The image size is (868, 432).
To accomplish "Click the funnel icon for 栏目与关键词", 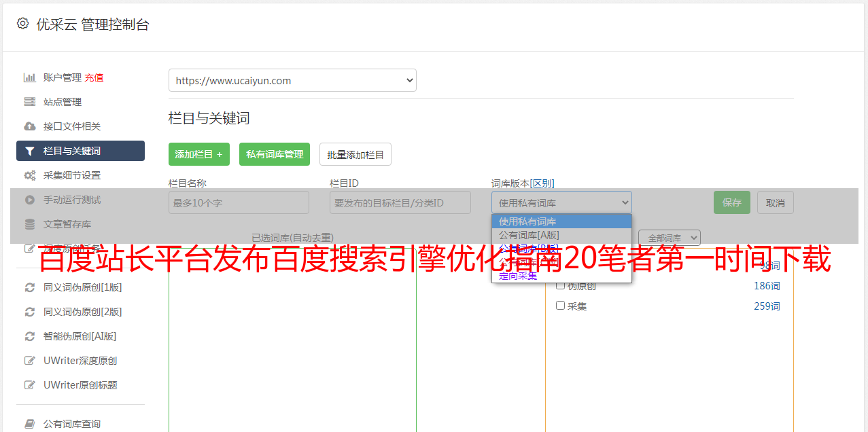I will pyautogui.click(x=30, y=151).
